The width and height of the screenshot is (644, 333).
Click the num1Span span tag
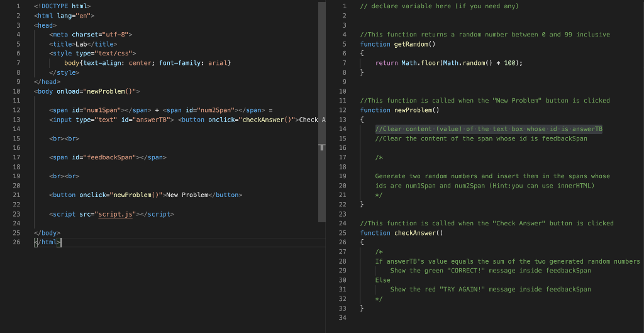[x=100, y=110]
